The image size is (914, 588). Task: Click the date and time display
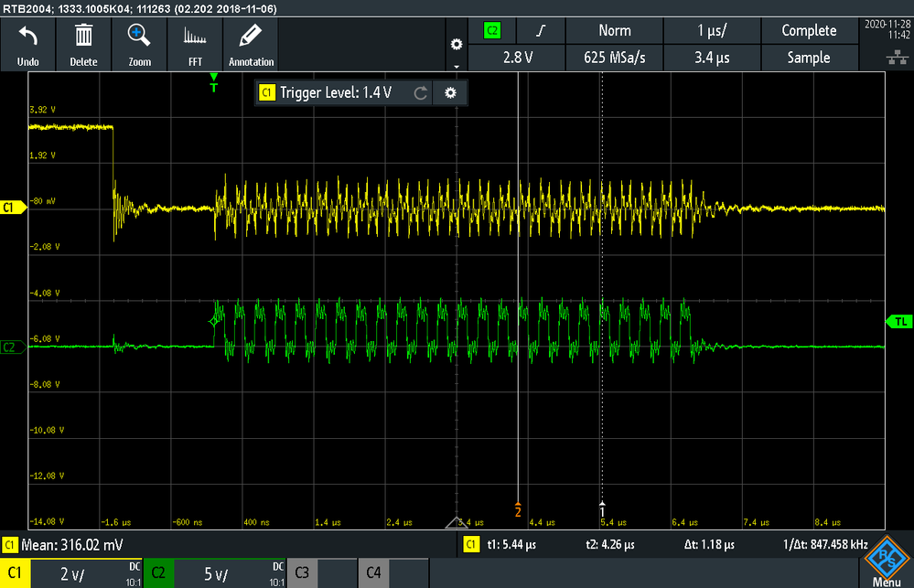pyautogui.click(x=887, y=29)
